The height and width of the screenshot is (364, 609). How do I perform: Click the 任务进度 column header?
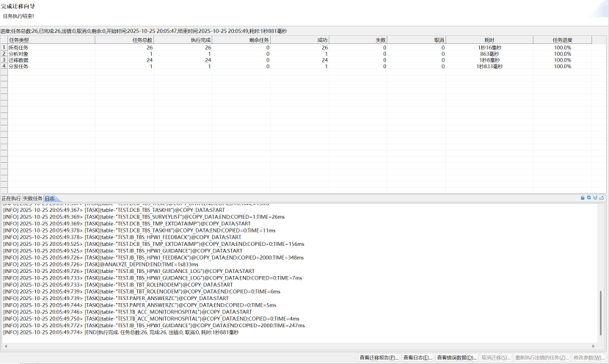tap(562, 40)
